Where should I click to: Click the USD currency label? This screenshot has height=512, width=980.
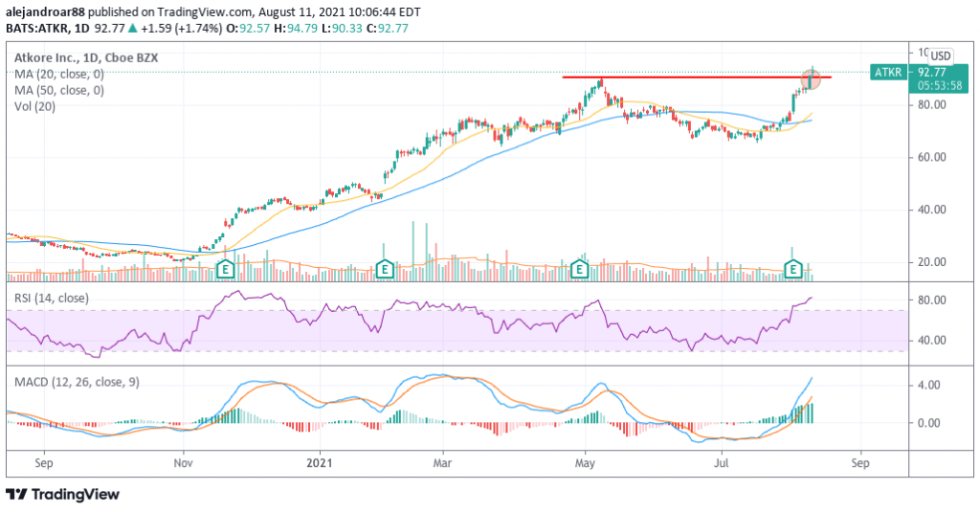[941, 56]
